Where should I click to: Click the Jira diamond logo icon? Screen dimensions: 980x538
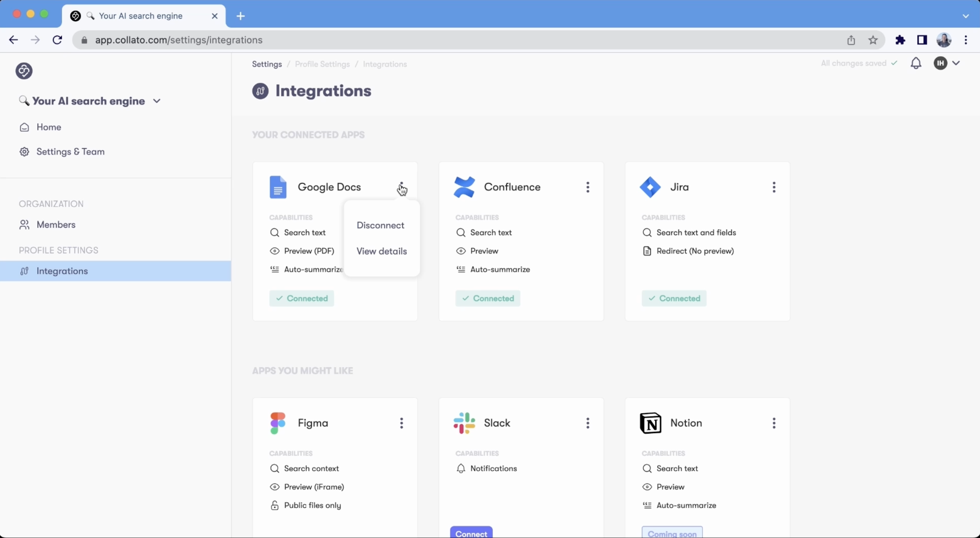tap(650, 187)
